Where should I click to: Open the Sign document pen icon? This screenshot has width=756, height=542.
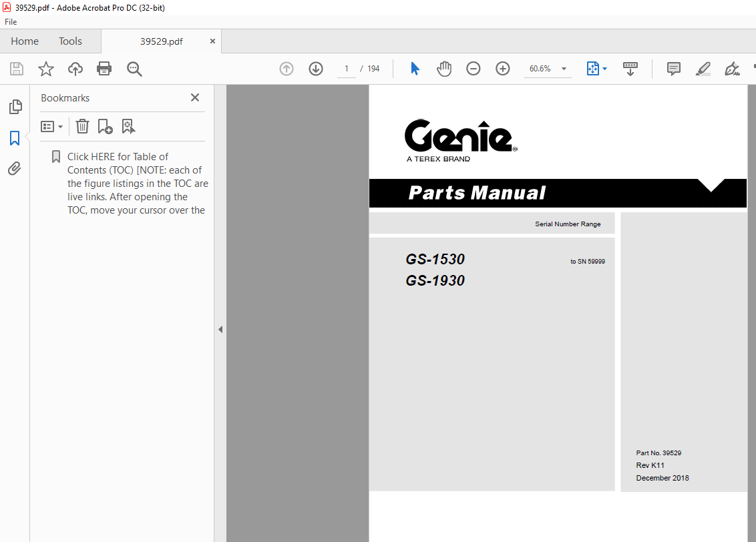click(732, 69)
